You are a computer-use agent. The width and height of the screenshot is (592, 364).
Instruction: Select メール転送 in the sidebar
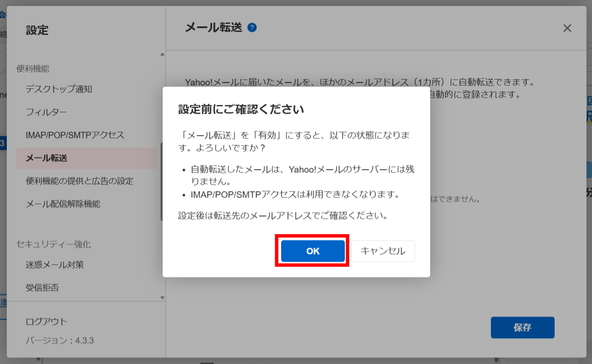[x=48, y=158]
